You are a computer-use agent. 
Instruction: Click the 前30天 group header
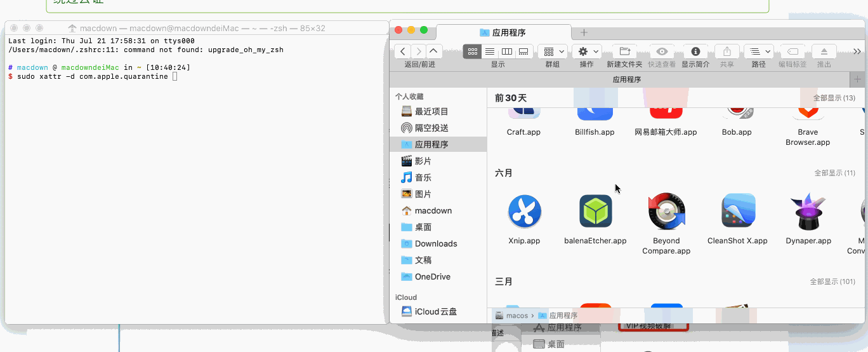click(511, 98)
